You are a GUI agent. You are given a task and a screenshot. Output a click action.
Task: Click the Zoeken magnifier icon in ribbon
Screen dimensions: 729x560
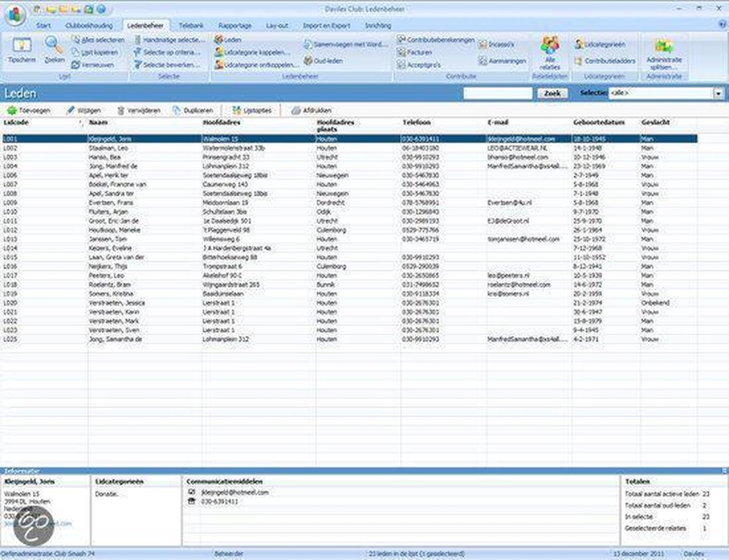(55, 49)
